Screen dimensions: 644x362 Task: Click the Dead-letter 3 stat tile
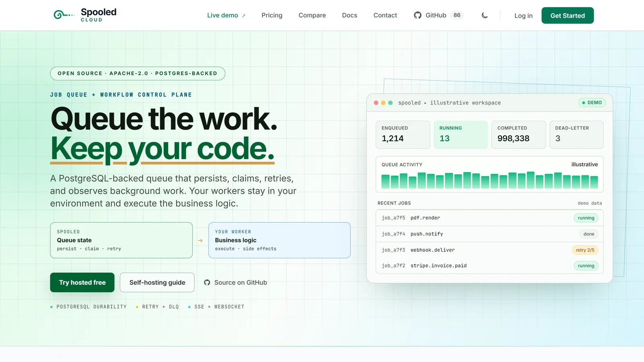(576, 135)
